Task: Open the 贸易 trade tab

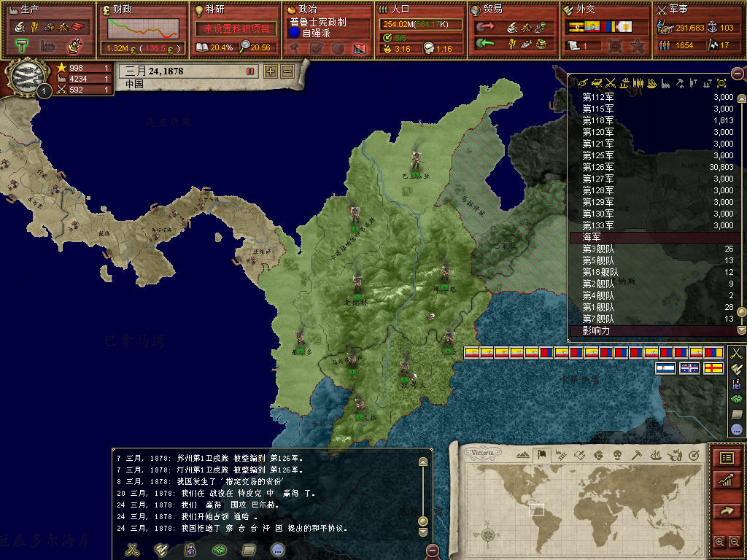Action: [514, 29]
